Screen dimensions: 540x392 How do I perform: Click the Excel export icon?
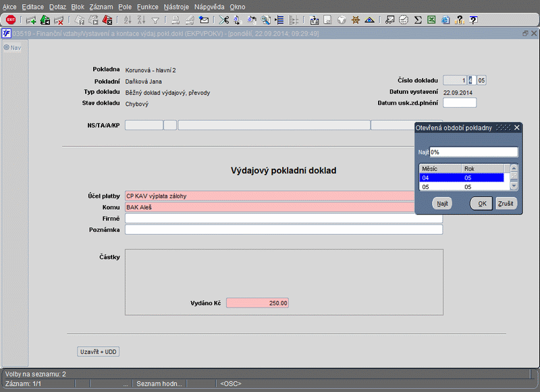pos(431,20)
